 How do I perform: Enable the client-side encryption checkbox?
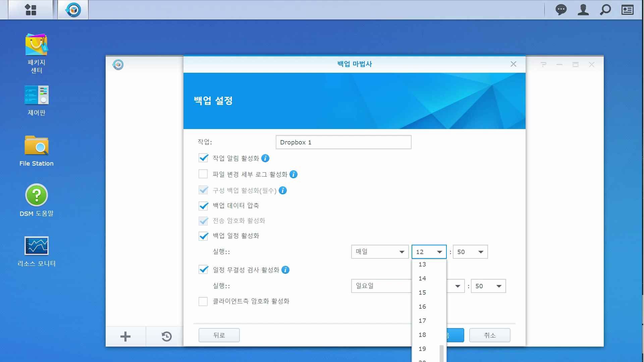click(x=203, y=301)
